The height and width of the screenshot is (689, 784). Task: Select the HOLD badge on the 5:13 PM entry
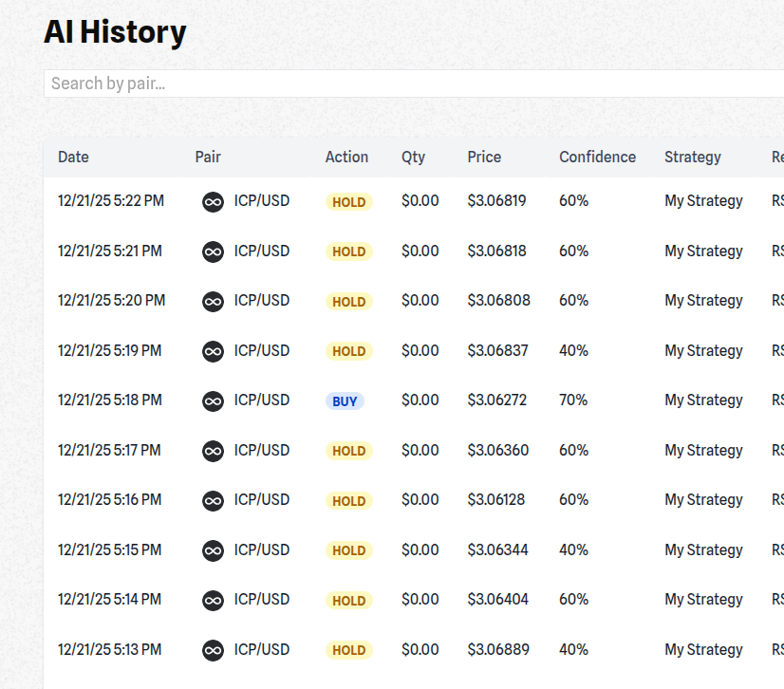coord(348,650)
